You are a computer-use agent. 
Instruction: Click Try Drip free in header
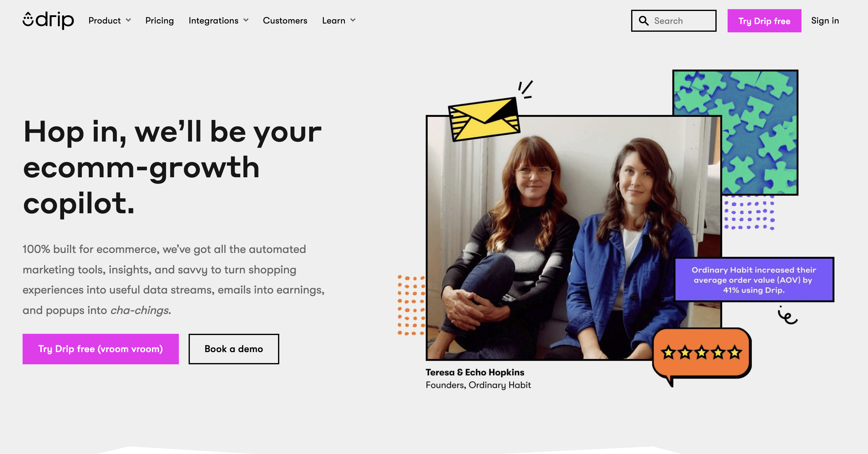(764, 21)
